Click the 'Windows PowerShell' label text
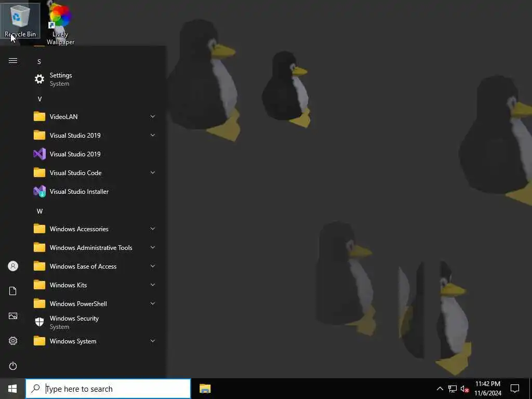532x399 pixels. point(78,304)
